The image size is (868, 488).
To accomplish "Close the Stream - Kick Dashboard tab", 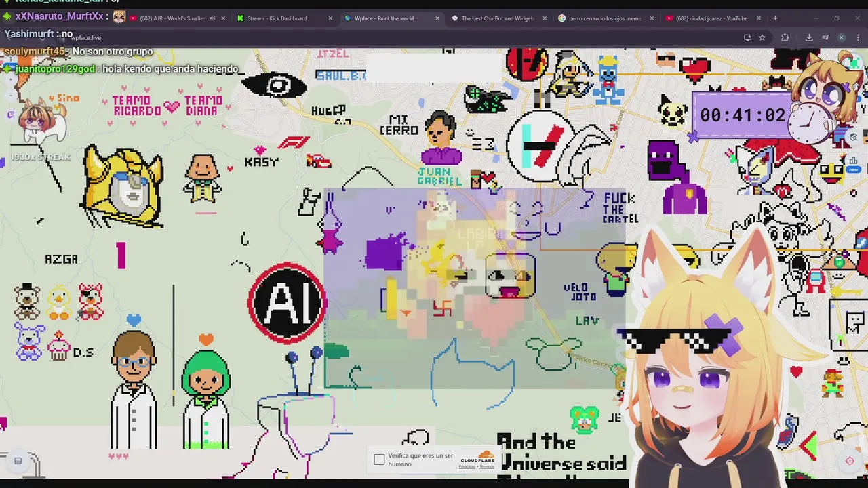I will 330,18.
